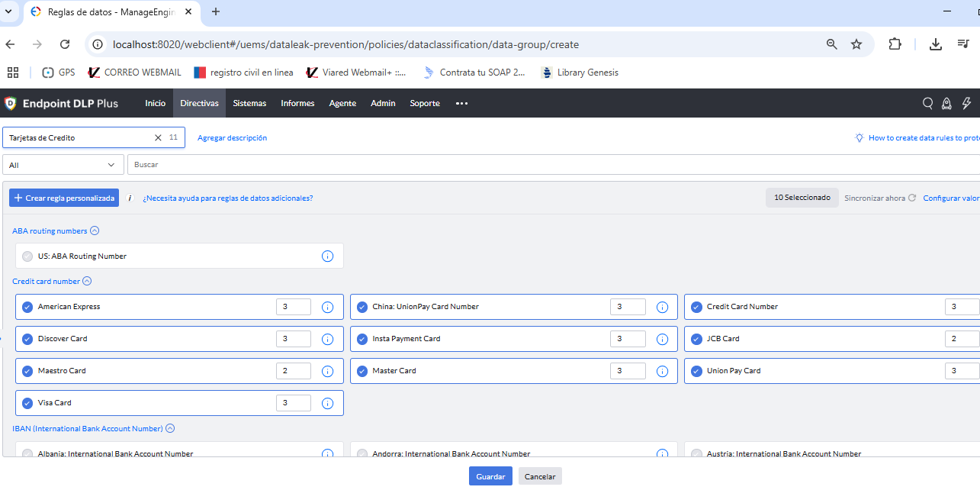This screenshot has width=980, height=503.
Task: Collapse the ABA routing numbers section
Action: tap(95, 231)
